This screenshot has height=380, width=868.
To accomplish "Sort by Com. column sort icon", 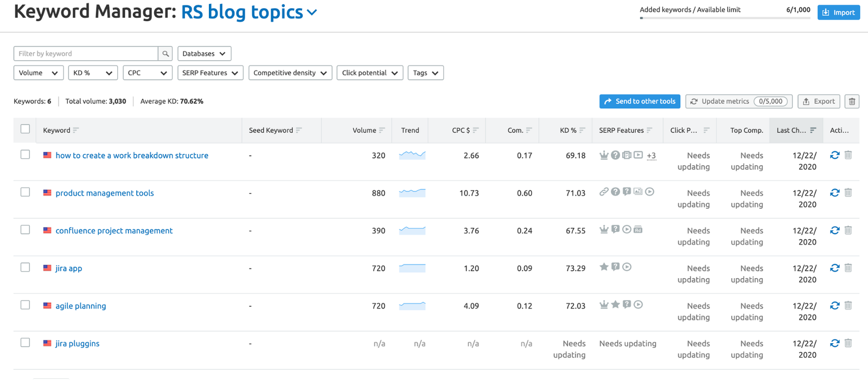I will click(529, 130).
